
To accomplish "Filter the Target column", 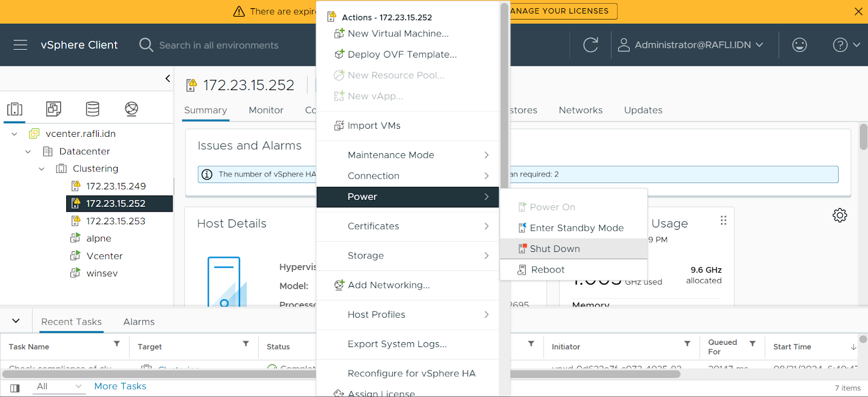I will click(x=246, y=344).
